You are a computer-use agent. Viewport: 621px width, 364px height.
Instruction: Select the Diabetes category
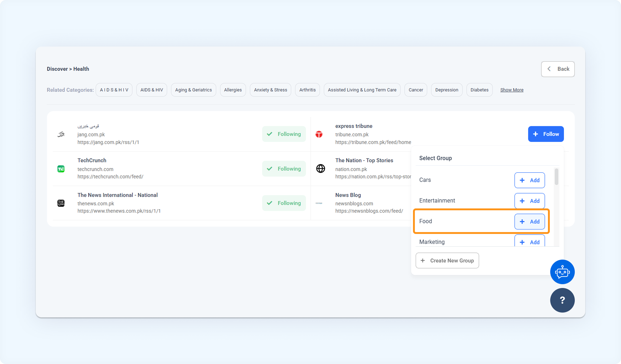coord(479,90)
